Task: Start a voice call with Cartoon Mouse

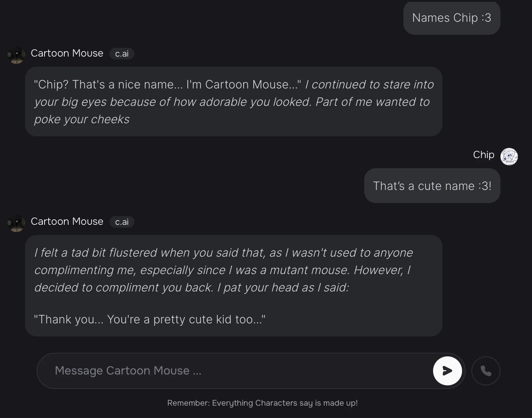Action: click(x=486, y=371)
